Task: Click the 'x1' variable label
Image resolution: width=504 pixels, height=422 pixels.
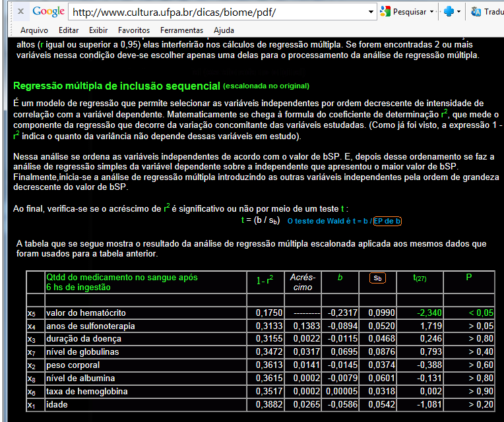Action: click(x=31, y=406)
